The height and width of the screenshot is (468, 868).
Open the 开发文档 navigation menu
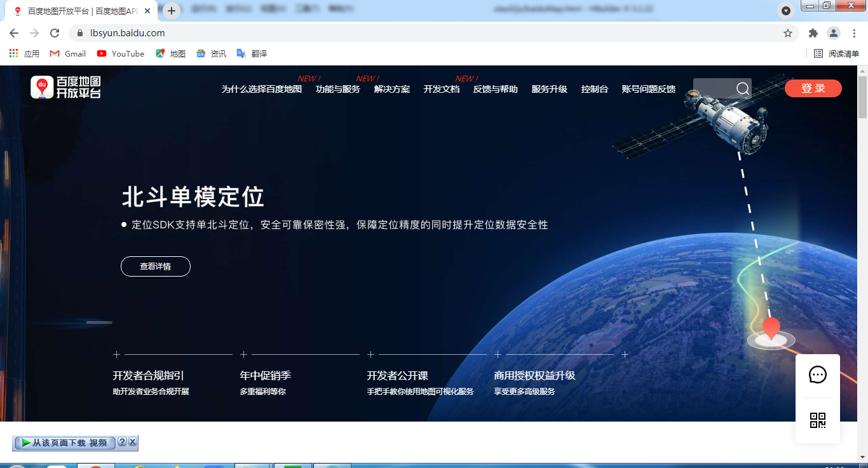(x=441, y=90)
